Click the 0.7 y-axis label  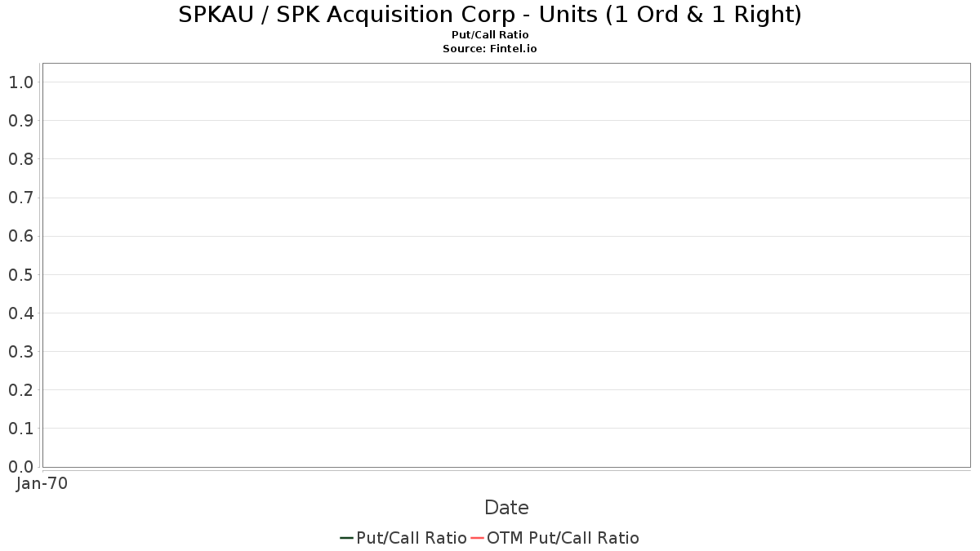(20, 198)
